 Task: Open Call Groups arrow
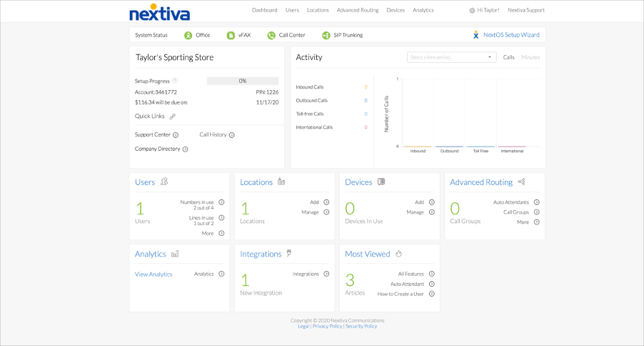click(x=537, y=212)
